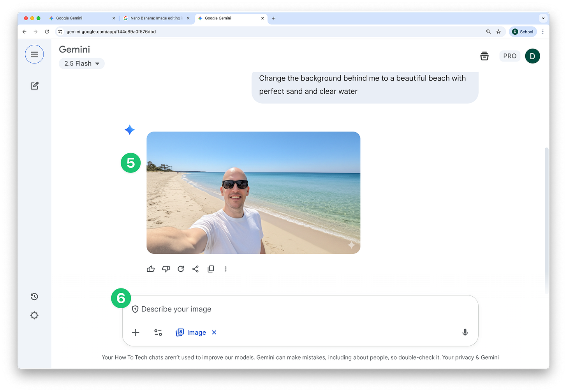Open the zoom magnifier in address bar

pyautogui.click(x=488, y=32)
